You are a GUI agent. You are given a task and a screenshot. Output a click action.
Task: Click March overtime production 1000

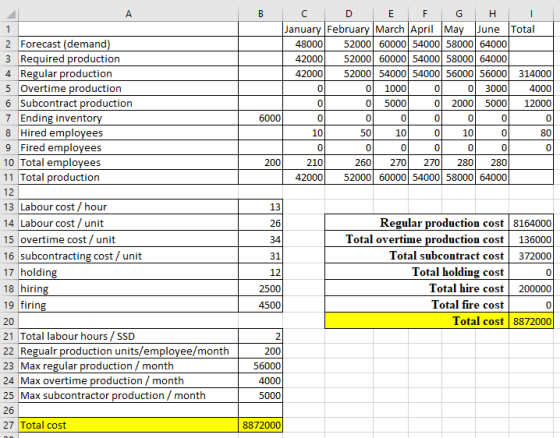pyautogui.click(x=391, y=88)
